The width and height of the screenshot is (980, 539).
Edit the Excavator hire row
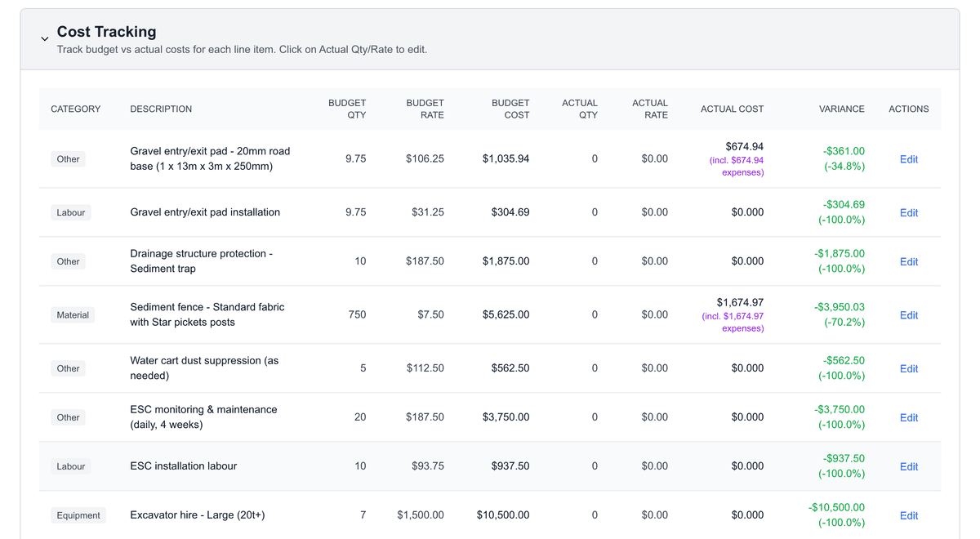click(908, 515)
